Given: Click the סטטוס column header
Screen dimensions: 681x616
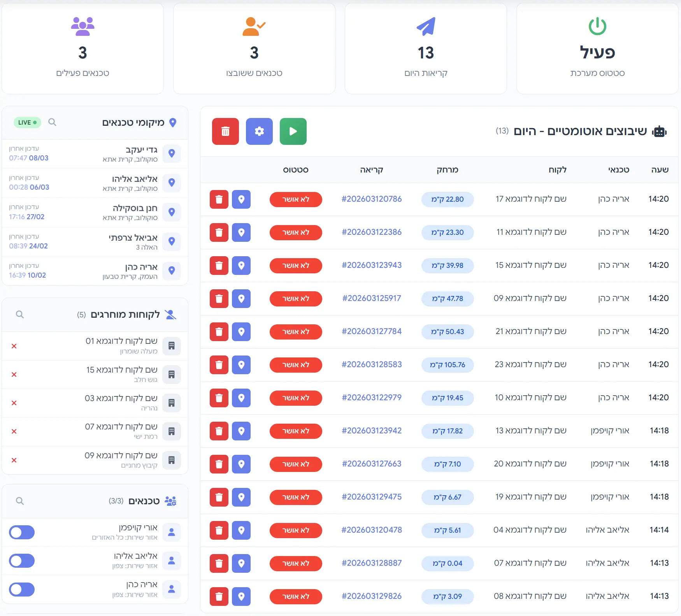Looking at the screenshot, I should point(296,170).
